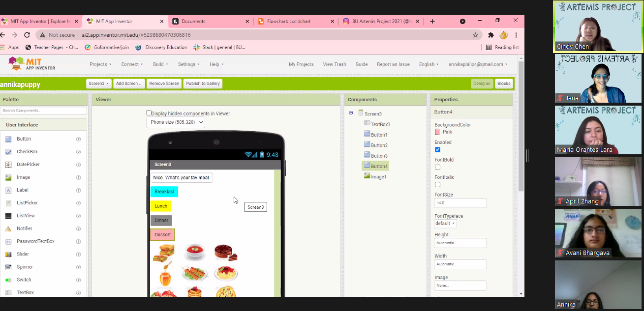Click the FontSize input field
This screenshot has width=644, height=311.
(460, 203)
